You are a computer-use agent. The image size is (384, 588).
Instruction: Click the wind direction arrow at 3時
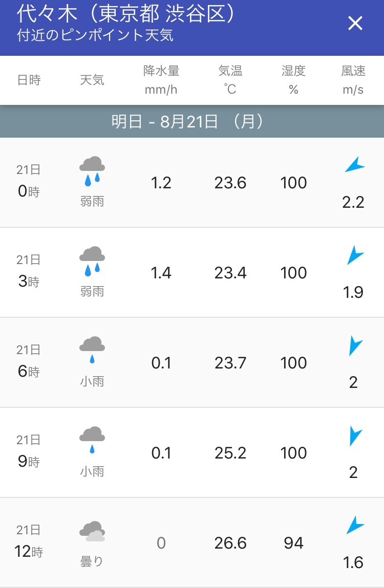click(354, 255)
